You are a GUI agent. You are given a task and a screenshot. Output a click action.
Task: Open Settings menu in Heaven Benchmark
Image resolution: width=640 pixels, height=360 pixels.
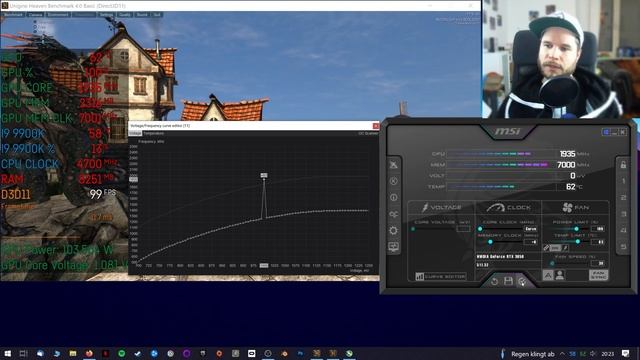click(107, 15)
